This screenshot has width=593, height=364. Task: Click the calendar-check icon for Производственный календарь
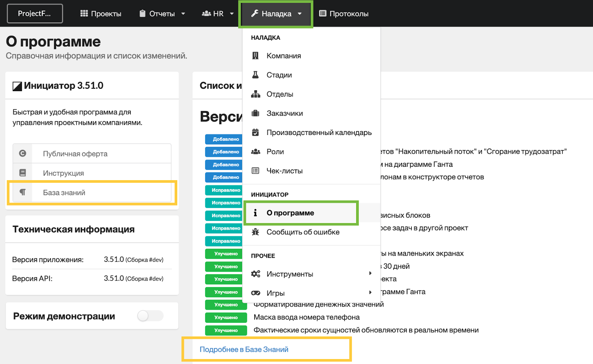(255, 132)
